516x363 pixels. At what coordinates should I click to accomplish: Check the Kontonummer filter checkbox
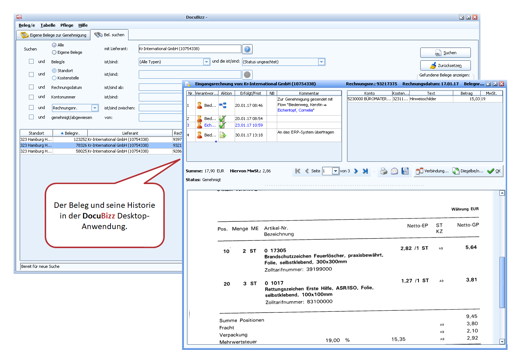pyautogui.click(x=31, y=97)
